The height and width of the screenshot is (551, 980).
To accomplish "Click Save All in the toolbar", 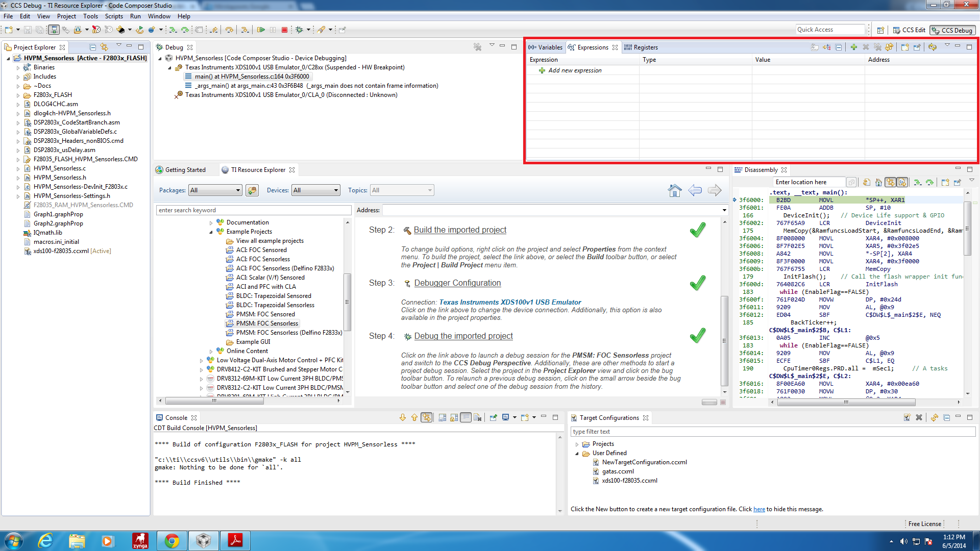I will click(x=39, y=30).
